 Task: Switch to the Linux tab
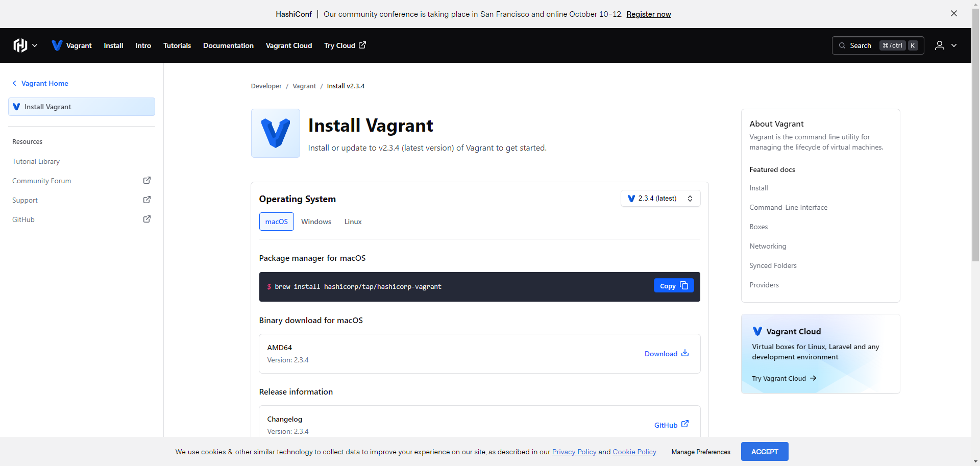pos(353,222)
